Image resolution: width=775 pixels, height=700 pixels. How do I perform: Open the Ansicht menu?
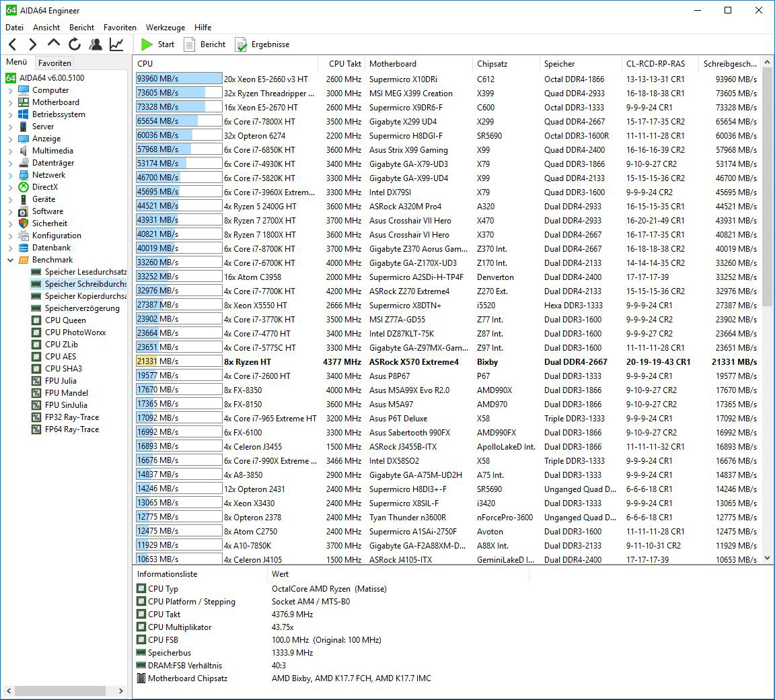(x=46, y=28)
